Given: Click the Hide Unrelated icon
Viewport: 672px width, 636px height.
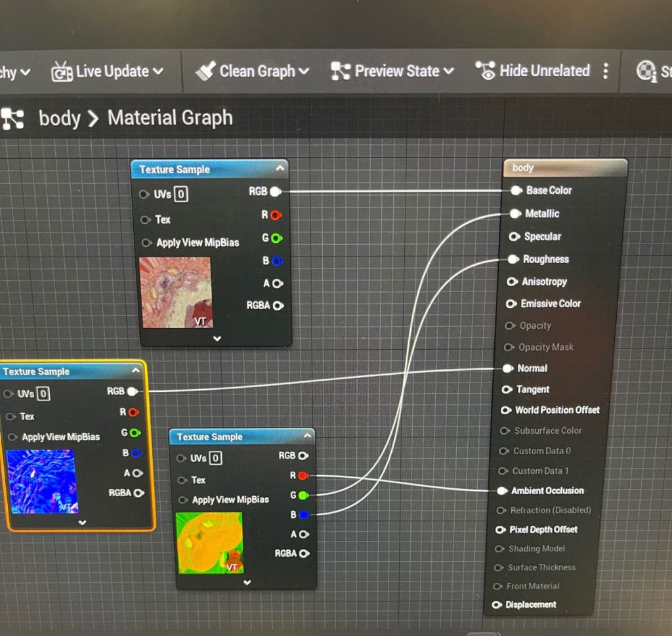Looking at the screenshot, I should pyautogui.click(x=485, y=70).
